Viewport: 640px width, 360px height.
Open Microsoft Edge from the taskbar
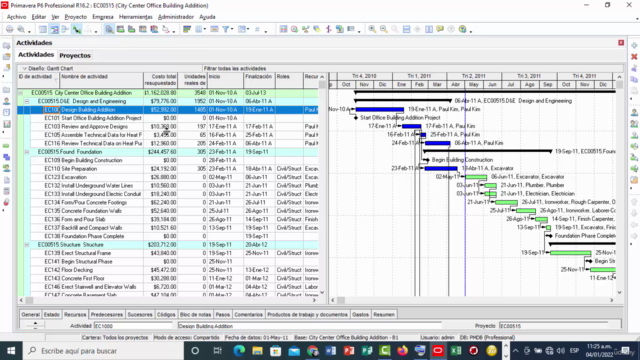coord(239,351)
